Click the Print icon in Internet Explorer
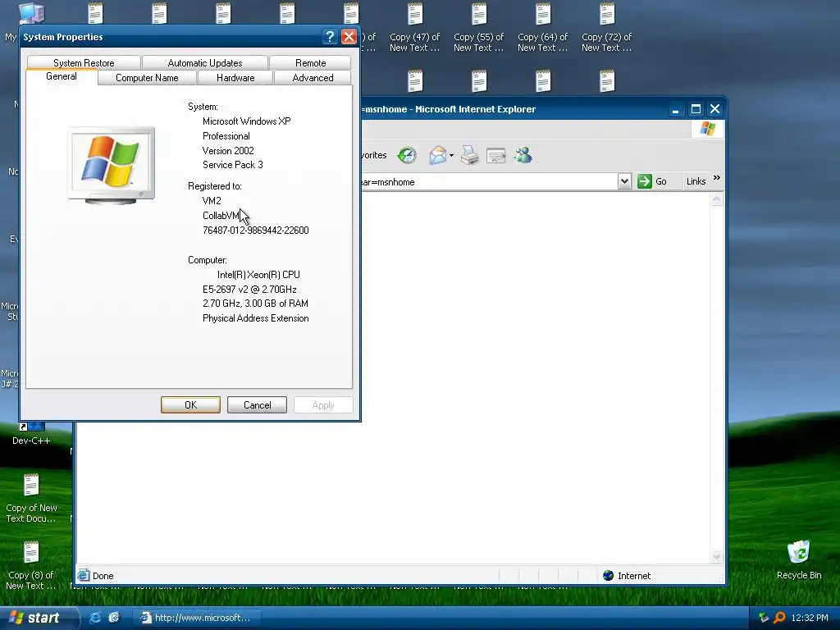This screenshot has height=630, width=840. point(470,155)
